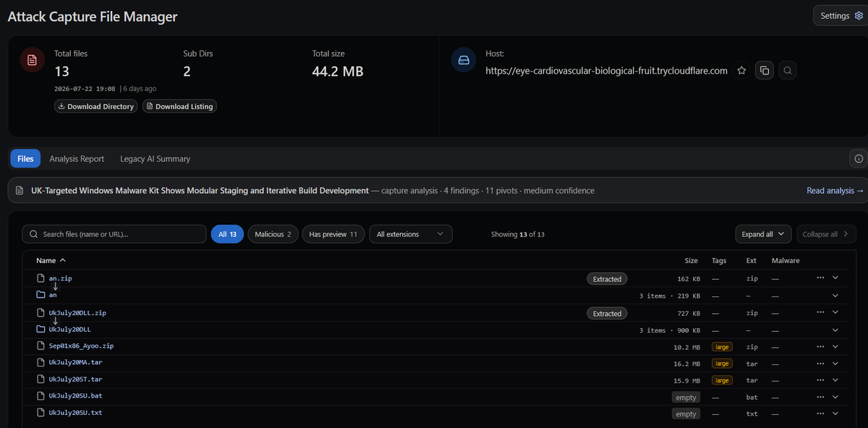Expand the UkJuly20ST.tar row chevron
Viewport: 868px width, 428px height.
(x=835, y=379)
